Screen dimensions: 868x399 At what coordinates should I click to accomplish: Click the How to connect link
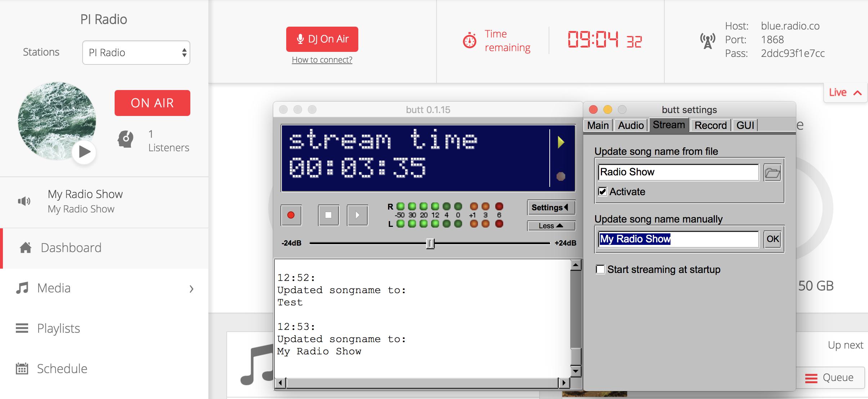pos(323,59)
